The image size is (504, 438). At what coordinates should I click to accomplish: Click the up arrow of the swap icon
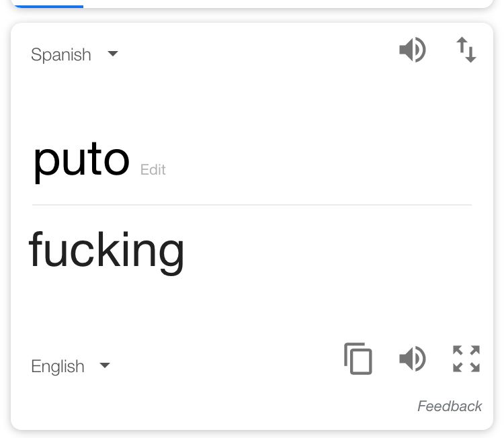[x=462, y=45]
